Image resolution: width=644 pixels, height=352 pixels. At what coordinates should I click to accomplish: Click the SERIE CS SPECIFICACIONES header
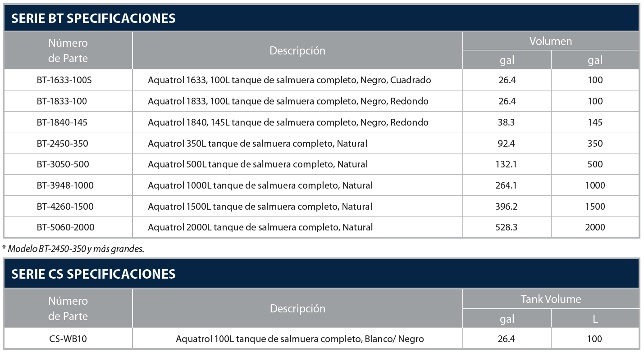click(x=93, y=274)
